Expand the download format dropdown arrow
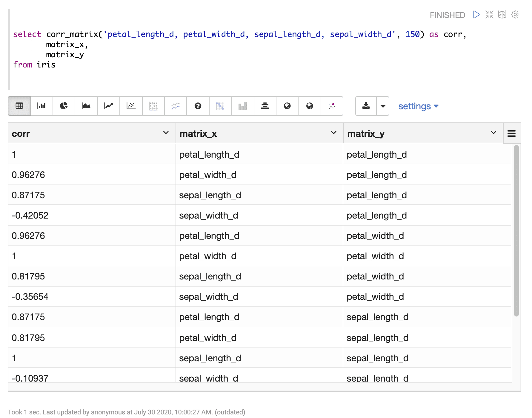532x418 pixels. point(383,106)
